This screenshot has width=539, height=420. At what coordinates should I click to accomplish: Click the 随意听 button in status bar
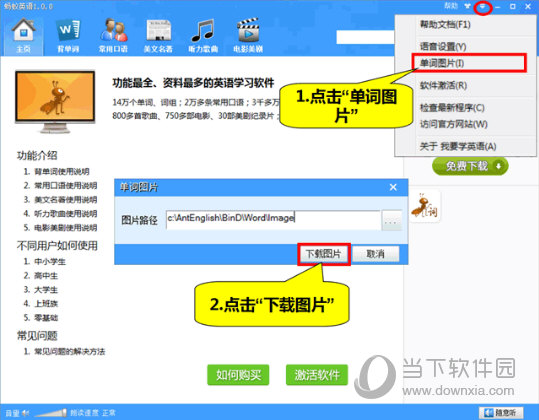click(501, 412)
